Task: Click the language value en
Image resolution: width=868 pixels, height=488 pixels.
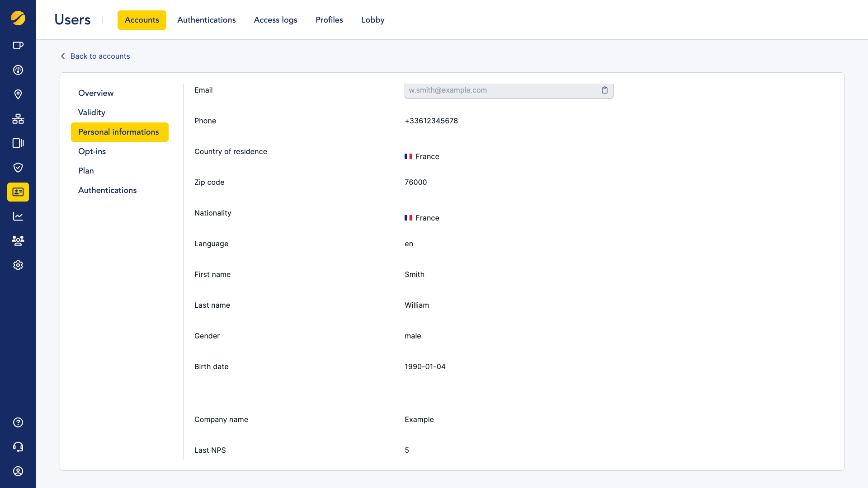Action: pyautogui.click(x=409, y=244)
